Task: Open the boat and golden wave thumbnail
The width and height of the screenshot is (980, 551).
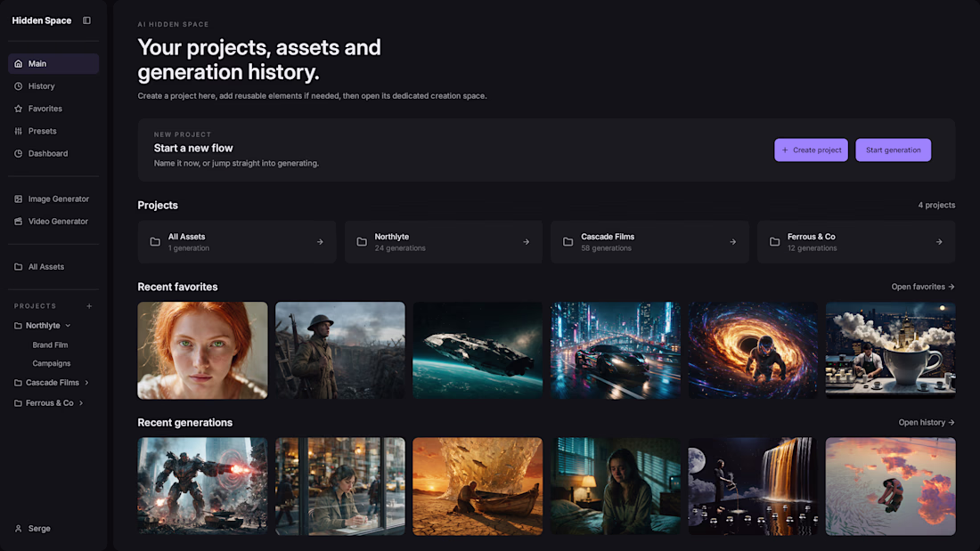Action: pyautogui.click(x=478, y=486)
